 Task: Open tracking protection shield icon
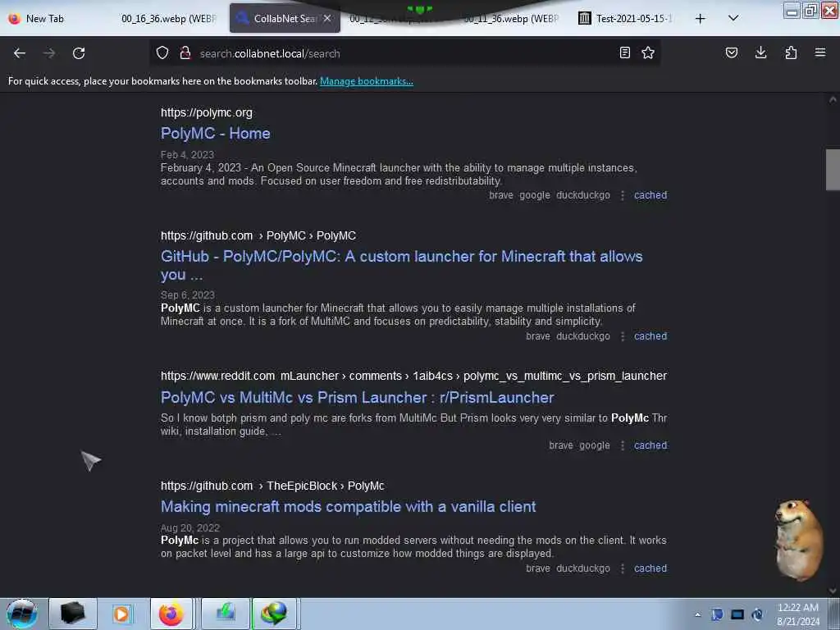pyautogui.click(x=162, y=52)
